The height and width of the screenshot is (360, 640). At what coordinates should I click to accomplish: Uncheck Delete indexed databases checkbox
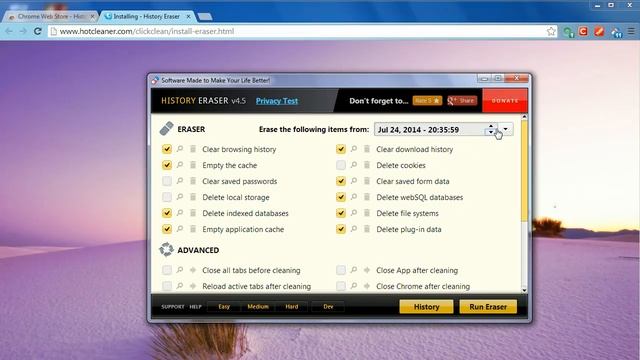tap(167, 213)
